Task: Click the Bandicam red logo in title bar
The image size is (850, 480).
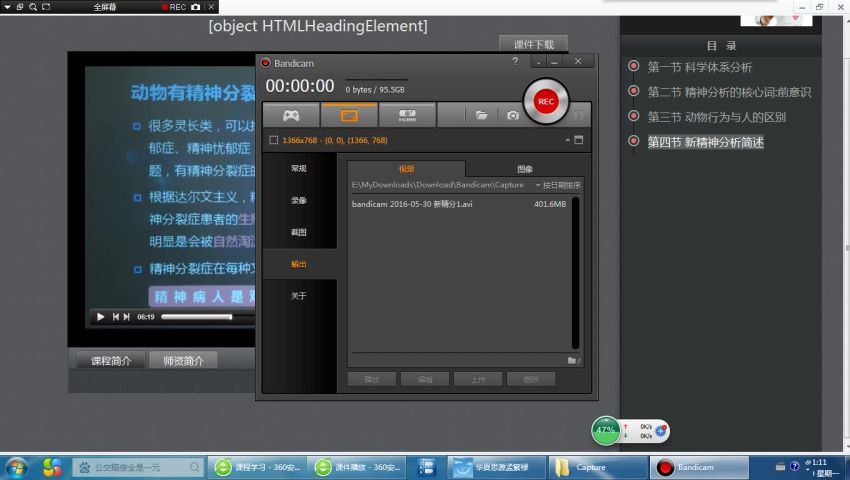Action: click(266, 63)
